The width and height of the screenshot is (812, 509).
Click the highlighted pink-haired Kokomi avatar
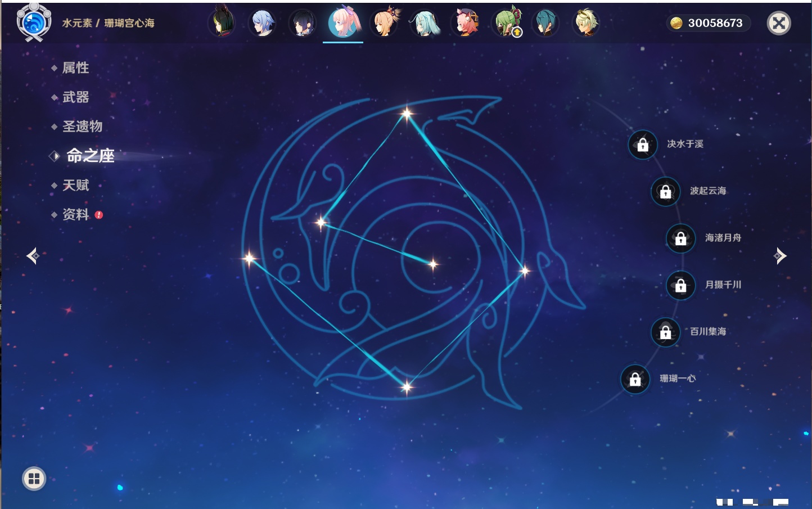coord(343,22)
